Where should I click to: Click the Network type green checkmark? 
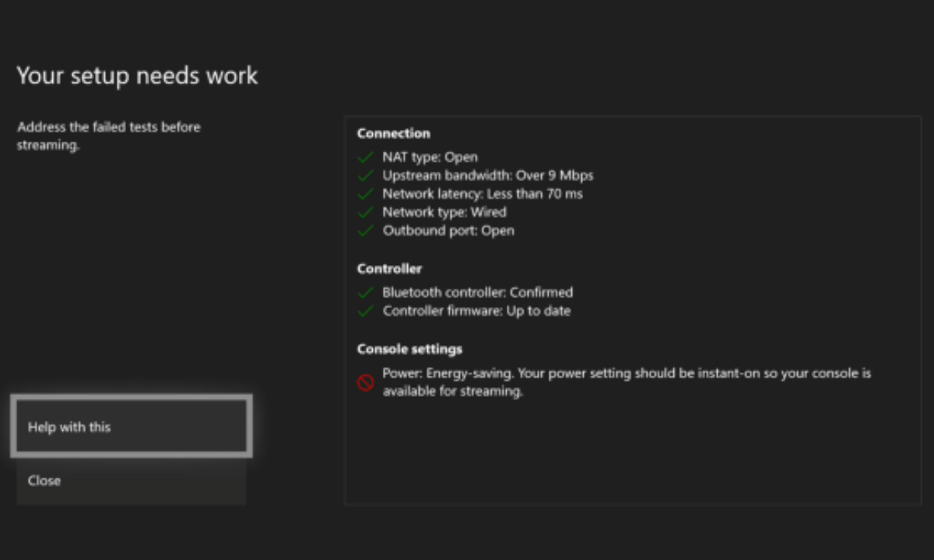(x=365, y=212)
